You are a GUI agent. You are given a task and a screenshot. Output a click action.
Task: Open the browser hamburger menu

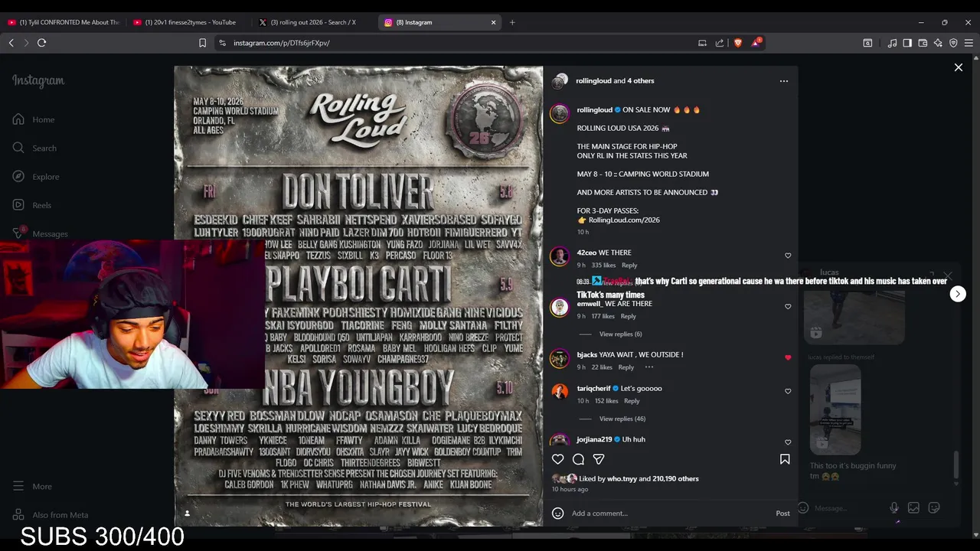point(969,43)
